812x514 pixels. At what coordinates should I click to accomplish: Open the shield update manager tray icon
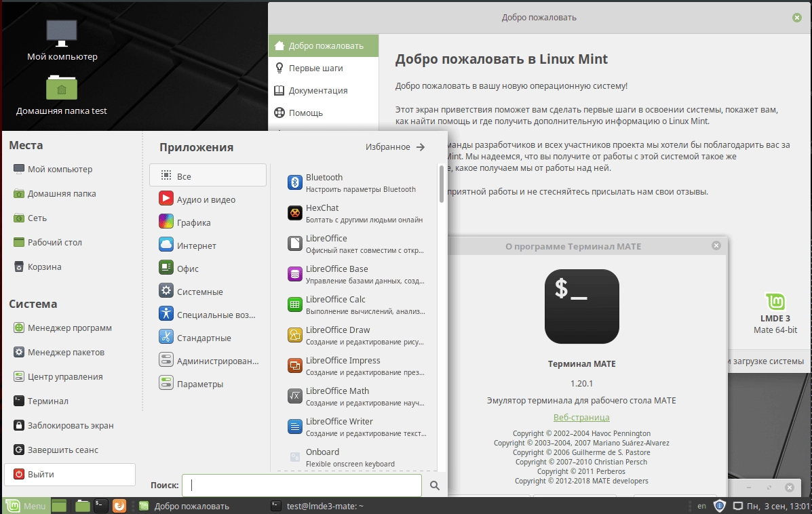719,506
